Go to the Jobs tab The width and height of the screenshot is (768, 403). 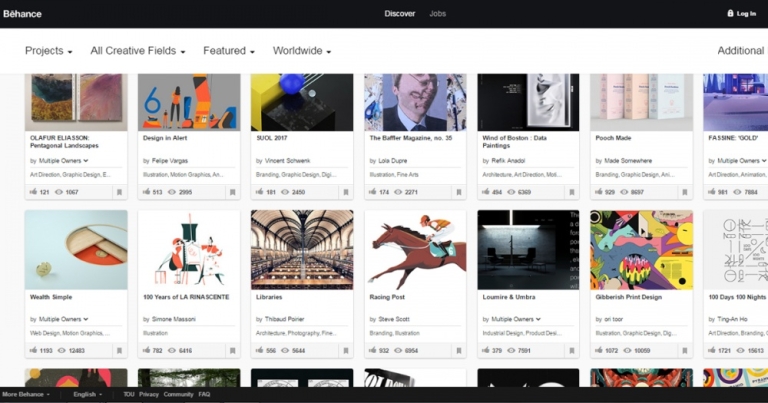pyautogui.click(x=437, y=14)
